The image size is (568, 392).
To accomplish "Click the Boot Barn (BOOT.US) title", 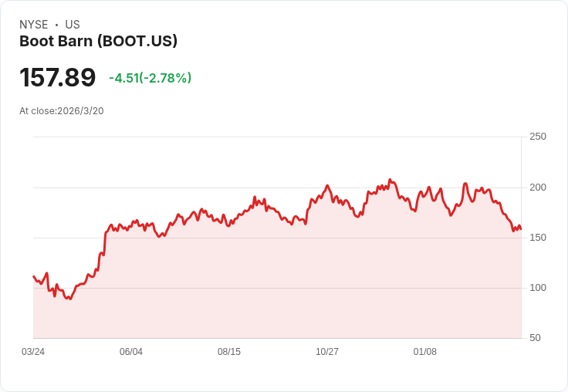I will tap(99, 41).
